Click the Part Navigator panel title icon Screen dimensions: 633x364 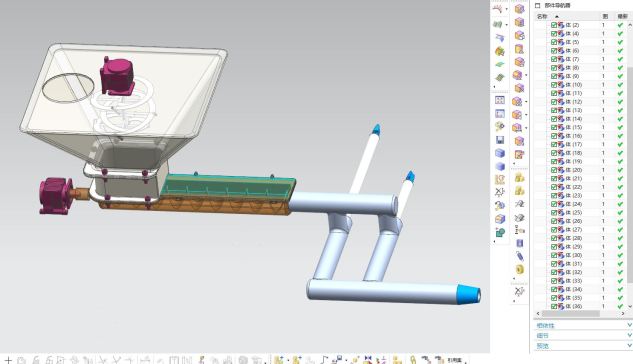[x=537, y=6]
